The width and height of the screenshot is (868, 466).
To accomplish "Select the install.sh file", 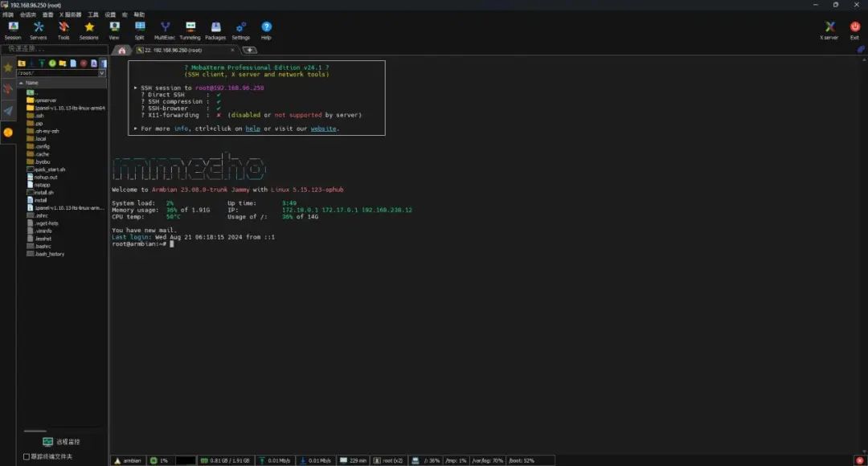I will tap(40, 193).
